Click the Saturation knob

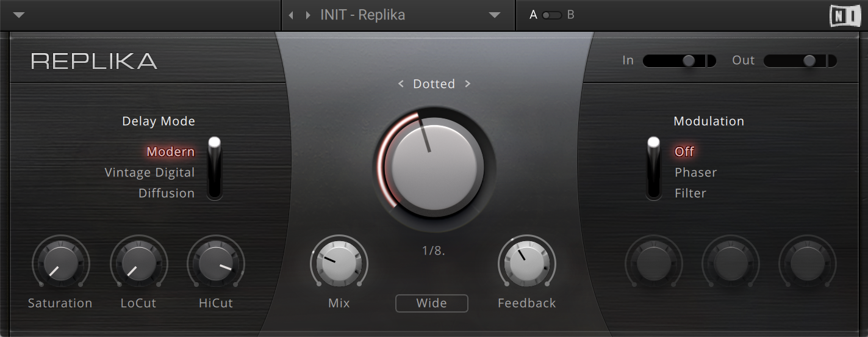click(60, 263)
